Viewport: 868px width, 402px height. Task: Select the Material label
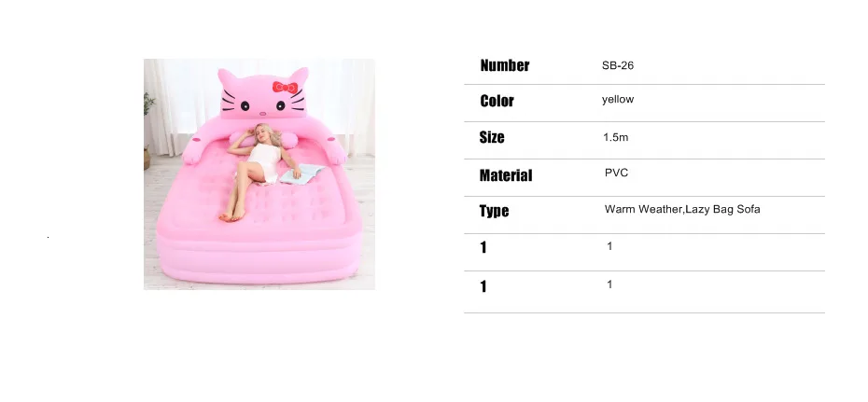(x=506, y=175)
